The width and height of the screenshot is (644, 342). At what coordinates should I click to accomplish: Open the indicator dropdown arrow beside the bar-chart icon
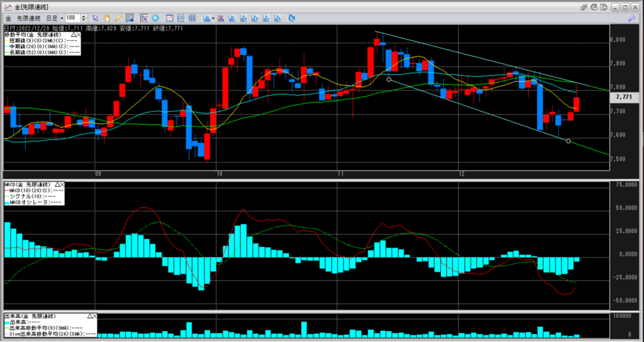(213, 18)
